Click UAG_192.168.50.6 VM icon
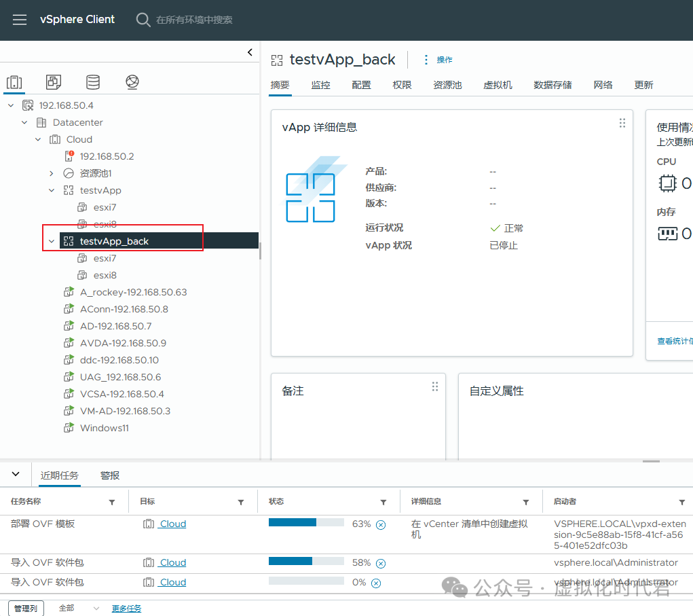This screenshot has width=693, height=616. (69, 377)
